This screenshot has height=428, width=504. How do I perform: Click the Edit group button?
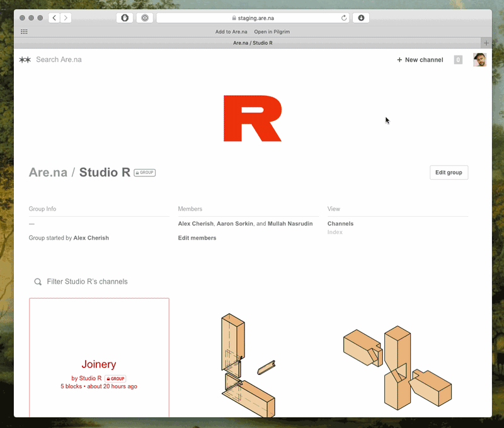pyautogui.click(x=449, y=172)
